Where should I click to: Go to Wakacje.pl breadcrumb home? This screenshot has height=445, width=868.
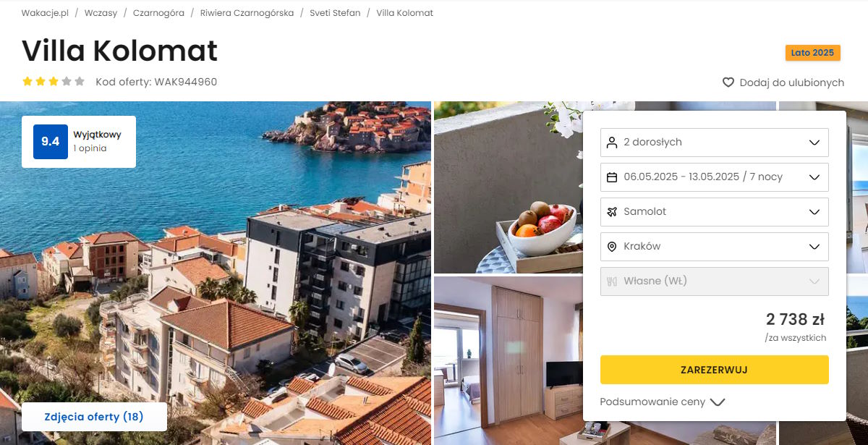pos(45,13)
